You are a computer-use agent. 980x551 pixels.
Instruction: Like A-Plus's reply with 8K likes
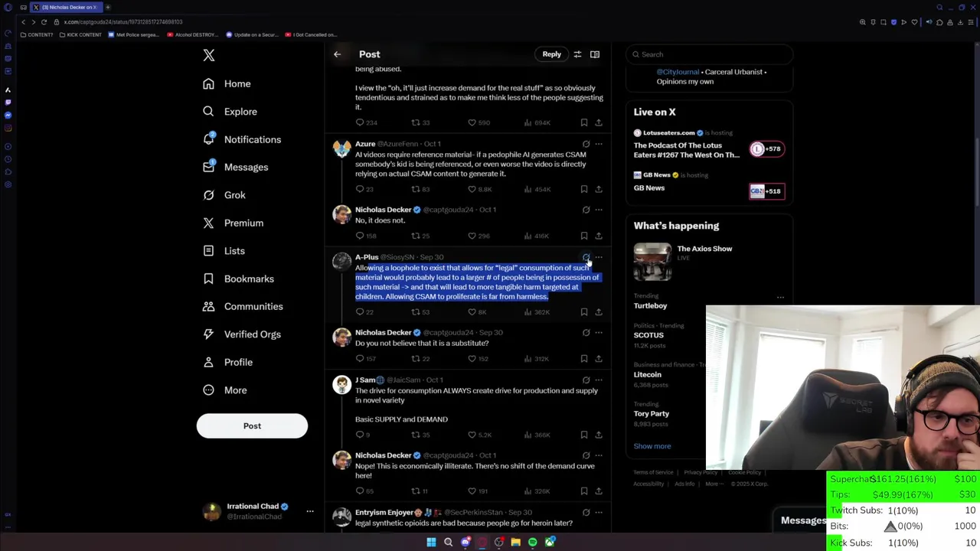tap(477, 312)
